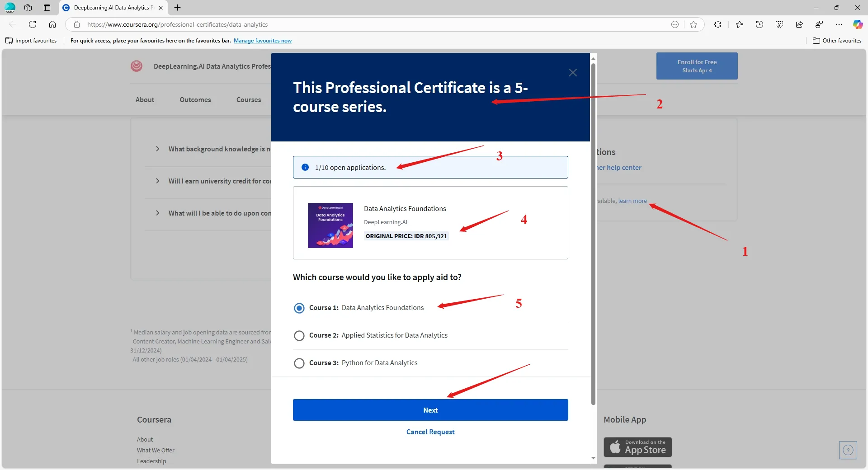Open footer link About
Viewport: 868px width, 470px height.
(145, 440)
